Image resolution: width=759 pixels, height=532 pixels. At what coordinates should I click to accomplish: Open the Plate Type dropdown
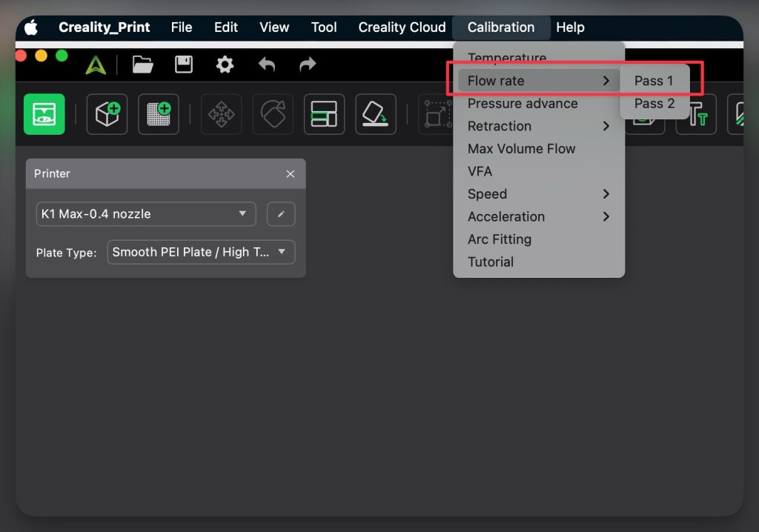point(201,252)
